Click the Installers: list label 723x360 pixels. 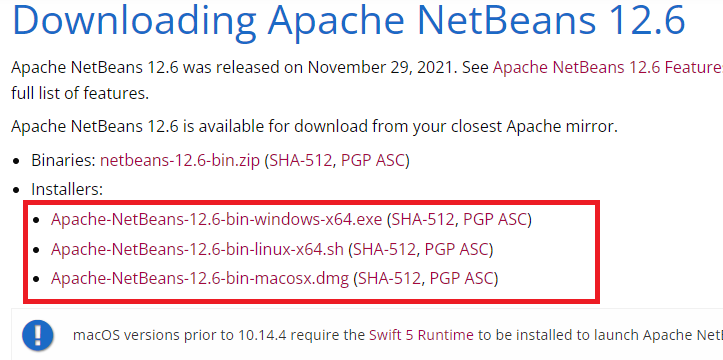tap(67, 189)
